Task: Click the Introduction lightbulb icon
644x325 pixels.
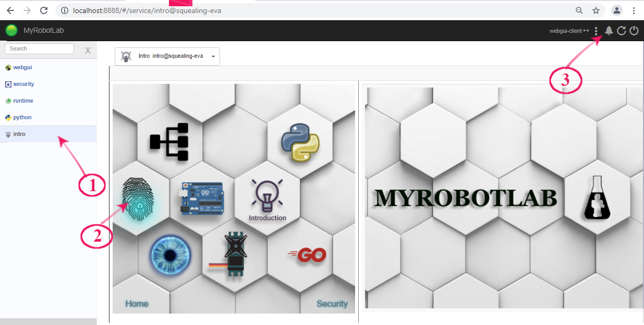Action: point(267,199)
